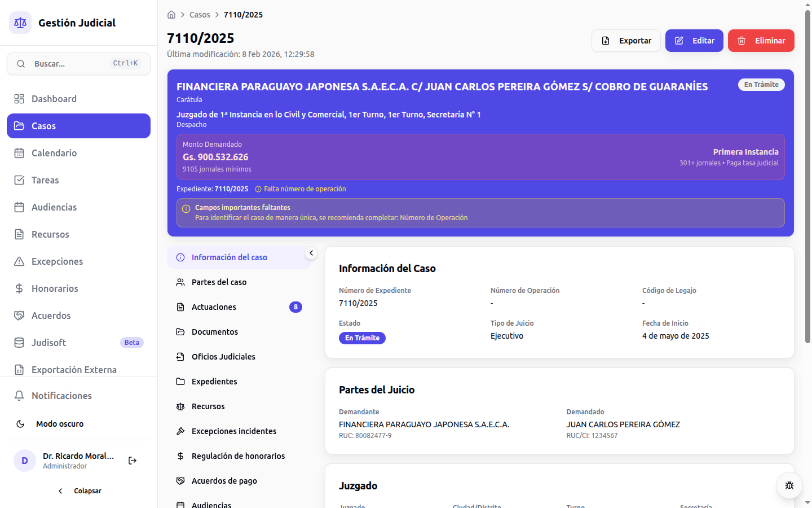Open Excepciones incidentes tab
The height and width of the screenshot is (508, 812).
click(x=239, y=431)
